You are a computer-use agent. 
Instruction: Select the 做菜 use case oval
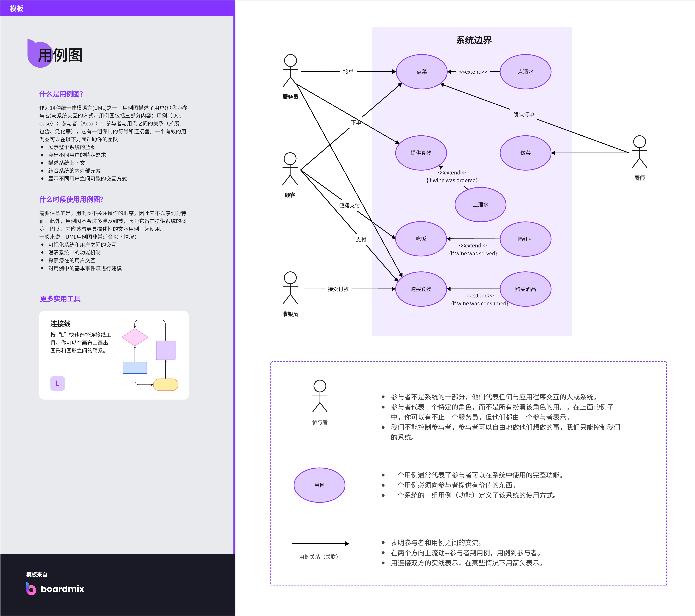(525, 153)
